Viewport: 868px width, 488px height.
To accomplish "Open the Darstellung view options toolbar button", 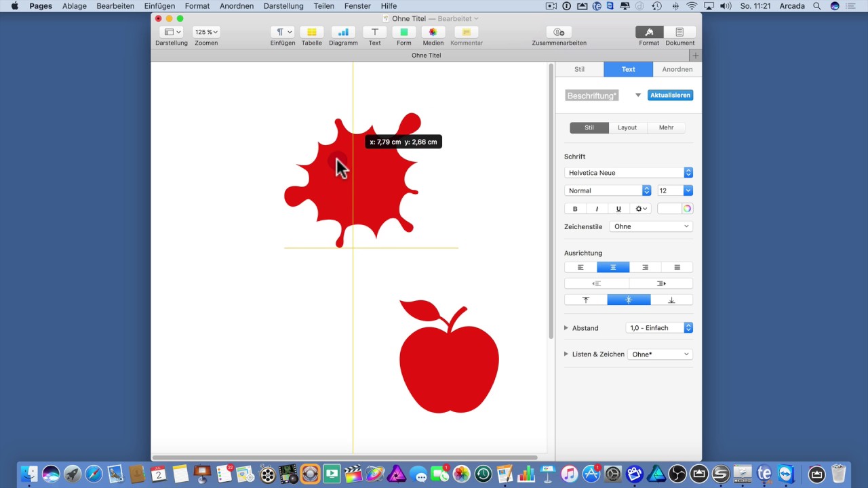I will click(x=172, y=32).
